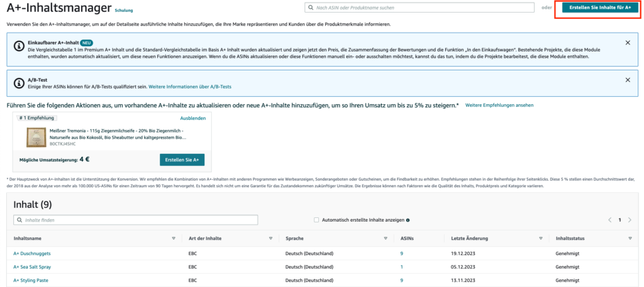The height and width of the screenshot is (287, 644).
Task: Open the A+ Sea Salt Spray content
Action: [x=32, y=267]
